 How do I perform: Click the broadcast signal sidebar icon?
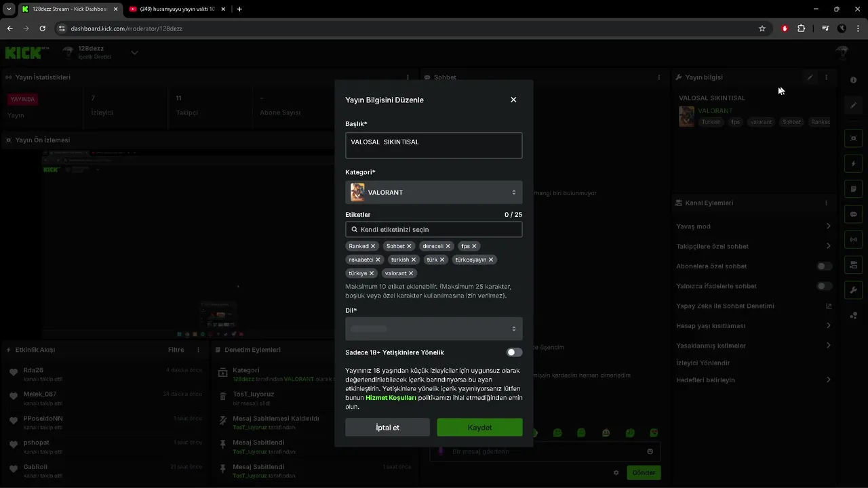click(x=853, y=239)
